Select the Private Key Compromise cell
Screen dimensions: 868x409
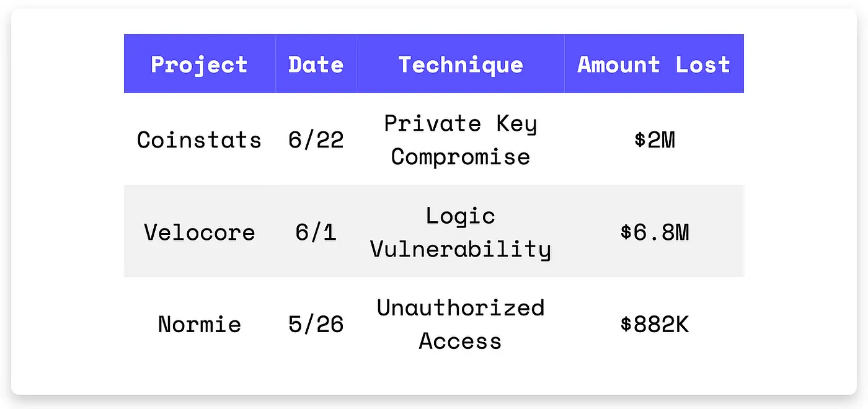461,139
